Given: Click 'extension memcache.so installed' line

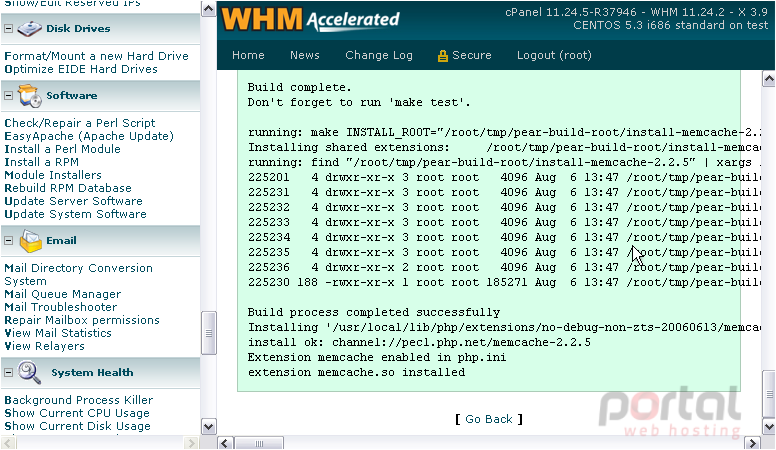Looking at the screenshot, I should click(x=356, y=372).
